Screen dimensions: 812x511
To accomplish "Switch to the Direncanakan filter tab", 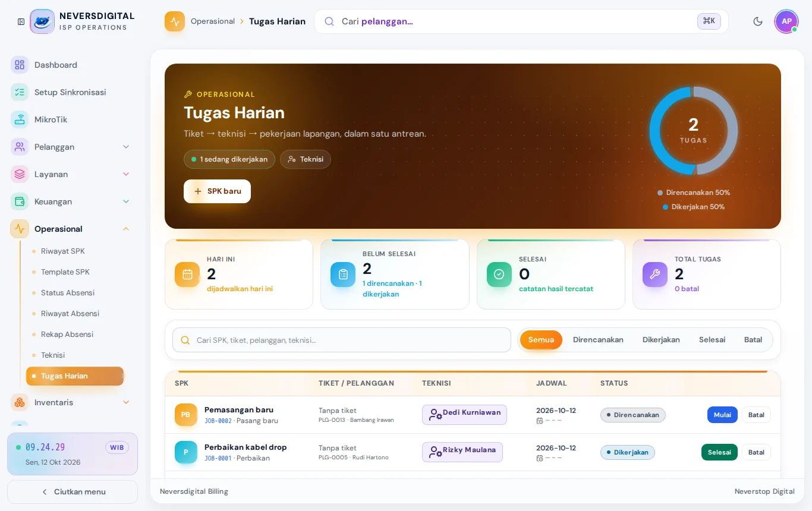I will click(598, 340).
